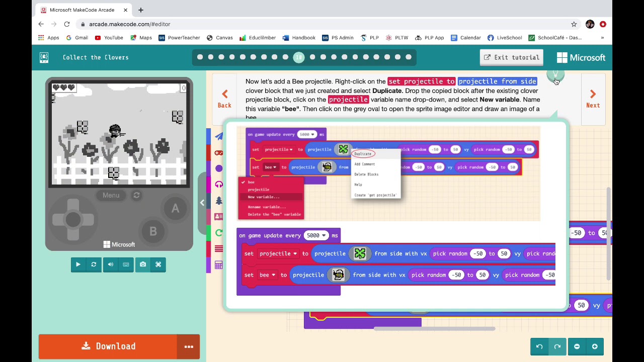Reload the browser page
The height and width of the screenshot is (362, 644).
pos(66,24)
